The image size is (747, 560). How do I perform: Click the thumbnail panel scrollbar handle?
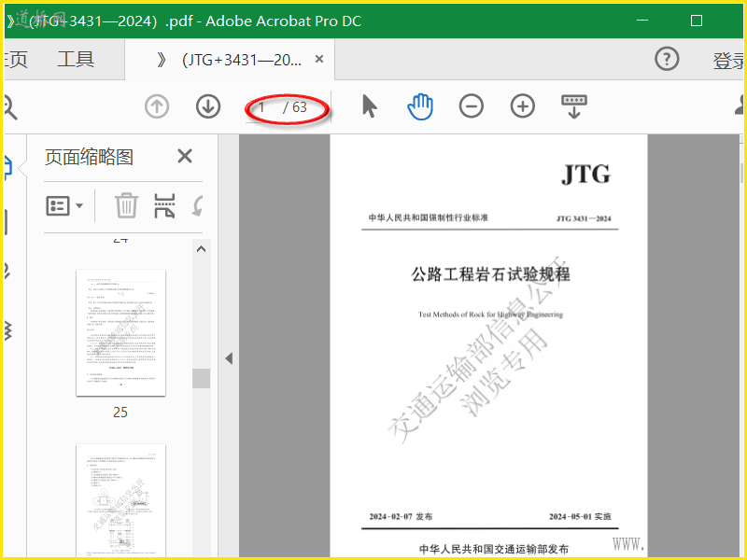[x=201, y=378]
